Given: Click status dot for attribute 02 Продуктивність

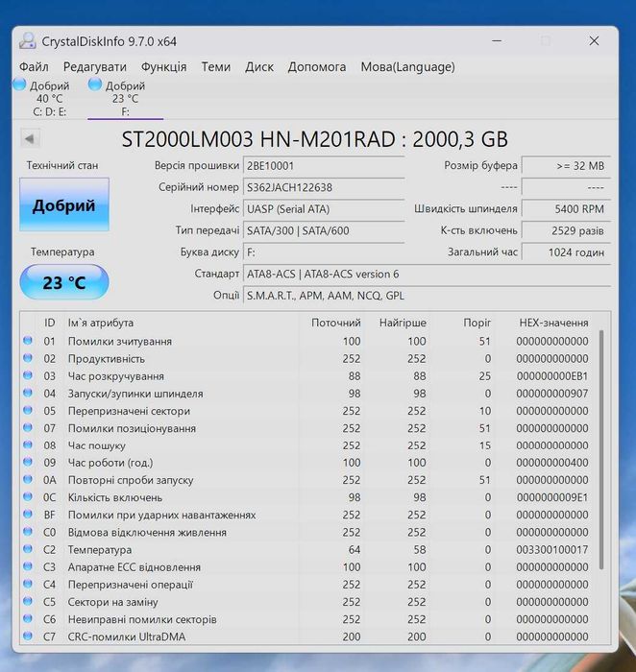Looking at the screenshot, I should click(x=28, y=358).
